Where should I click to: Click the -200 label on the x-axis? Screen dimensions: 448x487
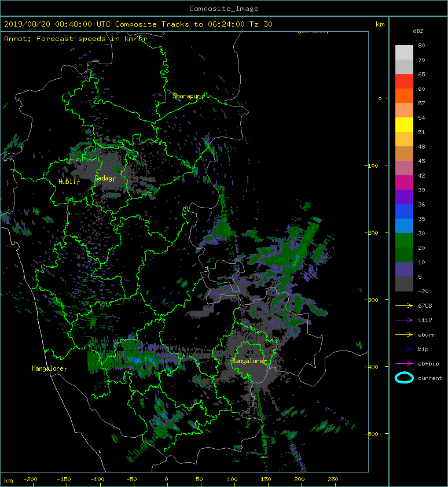click(30, 479)
